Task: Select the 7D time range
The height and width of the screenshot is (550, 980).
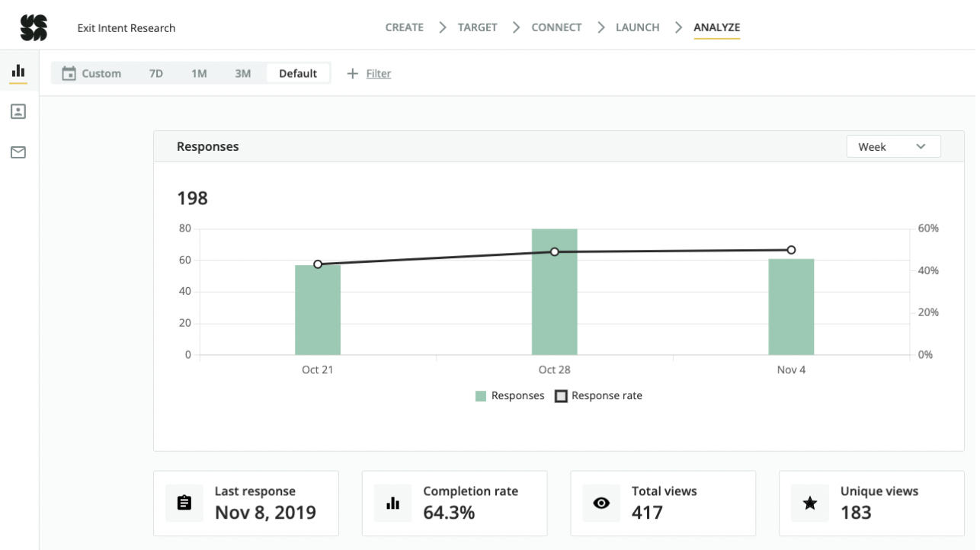Action: click(x=155, y=73)
